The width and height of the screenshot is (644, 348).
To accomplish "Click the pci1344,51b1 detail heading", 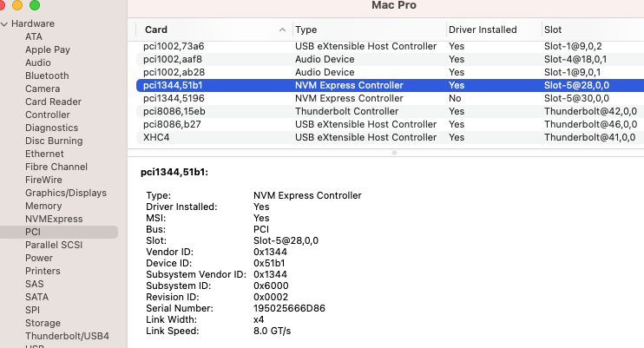I will [x=174, y=172].
